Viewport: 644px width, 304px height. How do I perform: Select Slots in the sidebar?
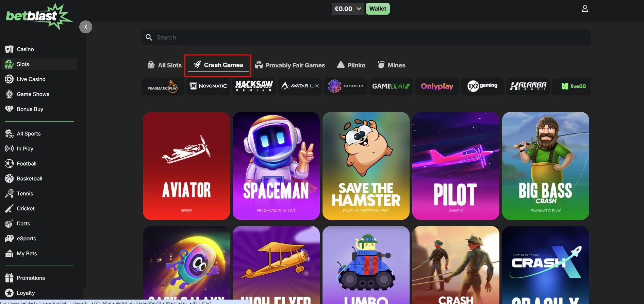[39, 64]
